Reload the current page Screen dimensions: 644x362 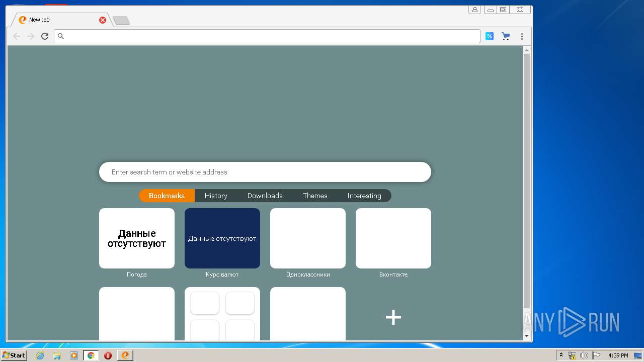pyautogui.click(x=45, y=36)
